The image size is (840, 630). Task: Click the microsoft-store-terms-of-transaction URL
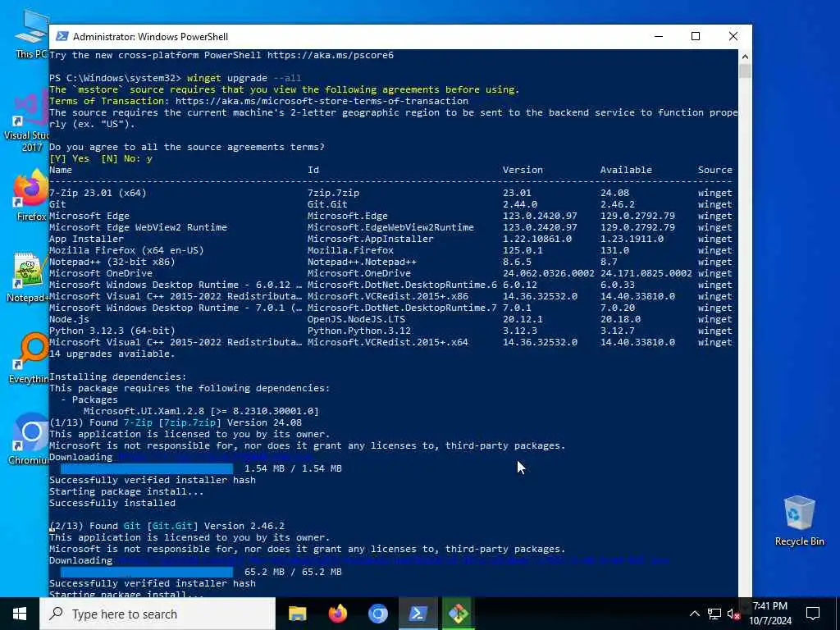coord(322,101)
